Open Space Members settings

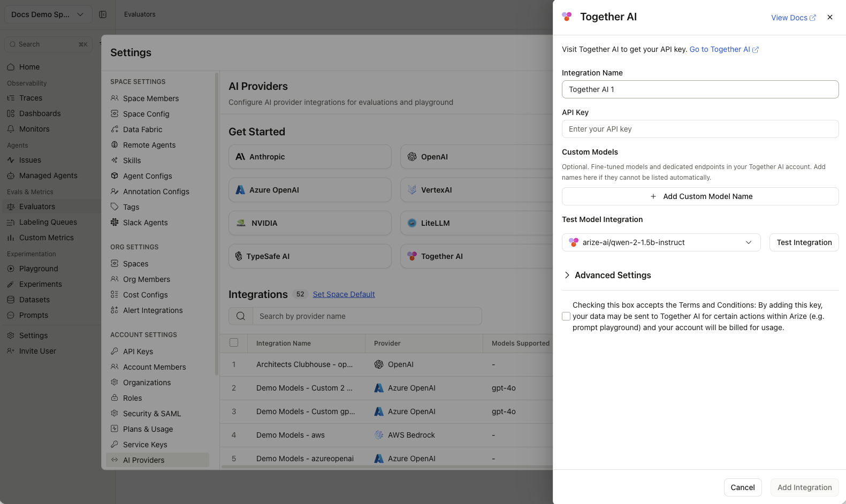[x=151, y=98]
